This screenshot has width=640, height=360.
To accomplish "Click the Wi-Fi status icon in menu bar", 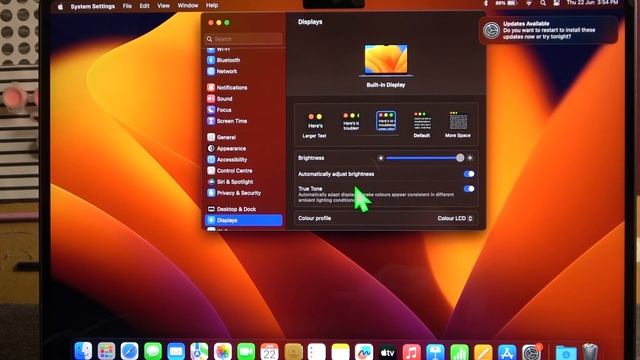I will click(x=529, y=3).
